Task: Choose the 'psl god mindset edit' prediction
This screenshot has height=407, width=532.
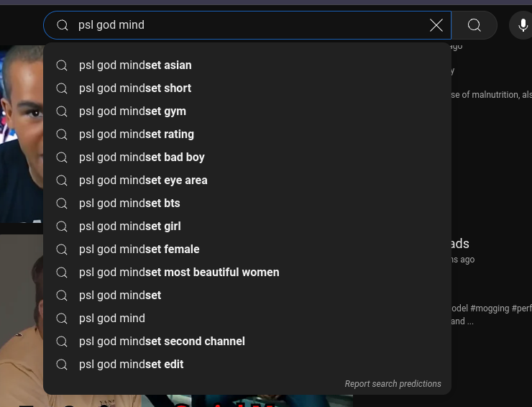Action: [247, 365]
